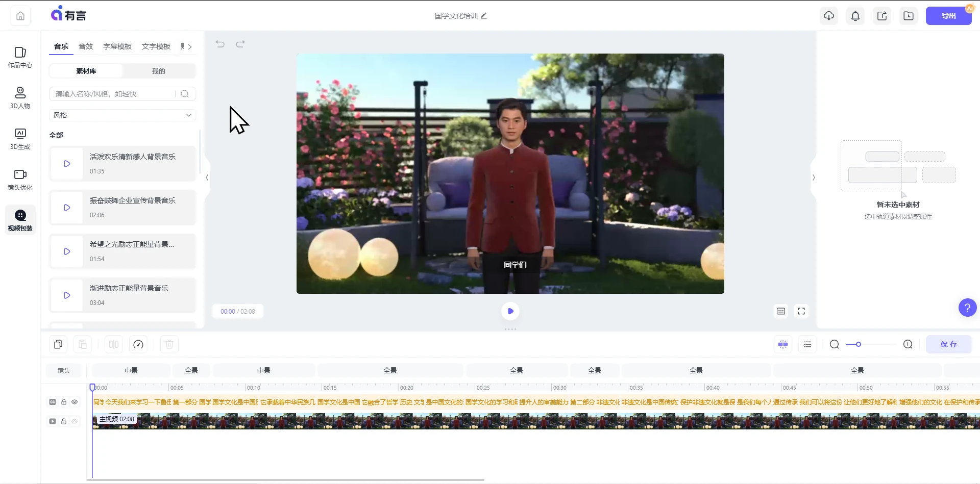Select the 第一部分 国学 subtitle segment
Viewport: 980px width, 484px height.
(191, 402)
